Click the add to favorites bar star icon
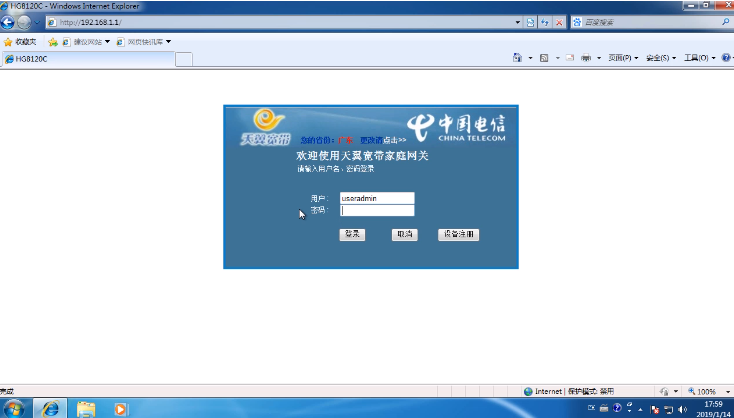734x418 pixels. (x=53, y=42)
